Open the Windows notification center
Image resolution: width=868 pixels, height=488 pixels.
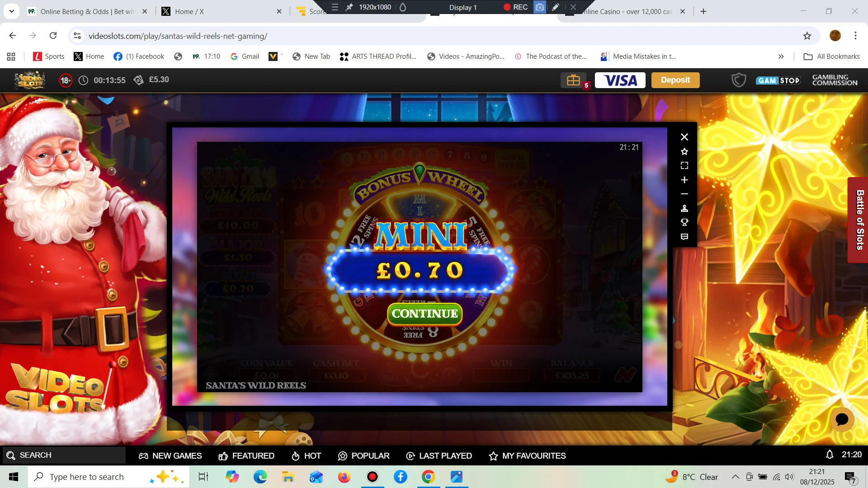850,477
